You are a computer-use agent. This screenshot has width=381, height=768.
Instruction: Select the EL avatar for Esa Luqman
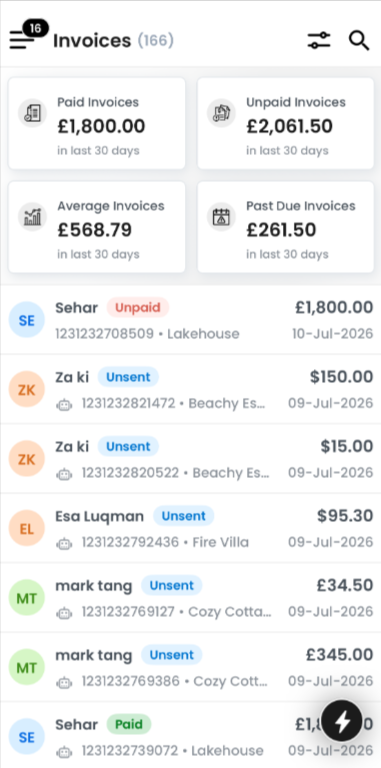coord(27,528)
